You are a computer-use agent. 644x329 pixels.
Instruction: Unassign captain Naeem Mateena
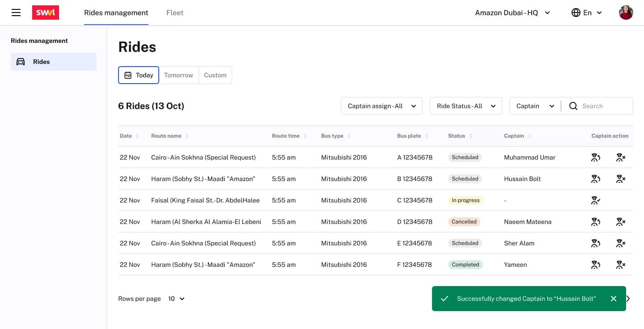(x=620, y=222)
